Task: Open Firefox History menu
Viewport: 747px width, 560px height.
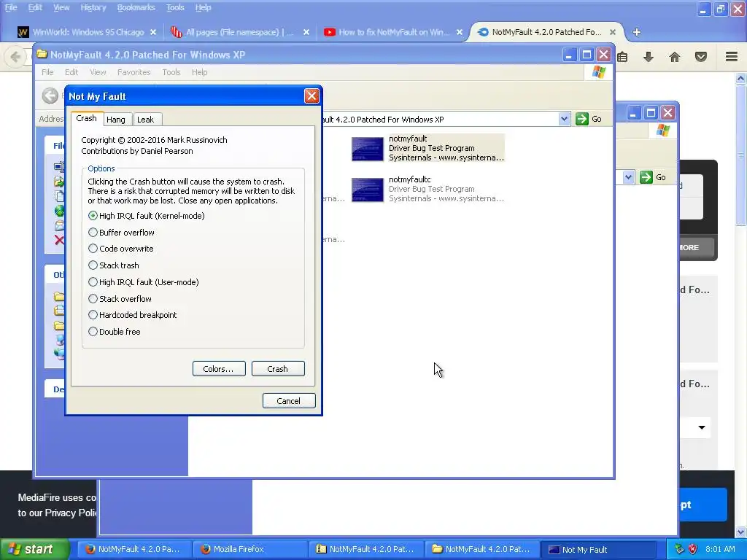Action: point(93,7)
